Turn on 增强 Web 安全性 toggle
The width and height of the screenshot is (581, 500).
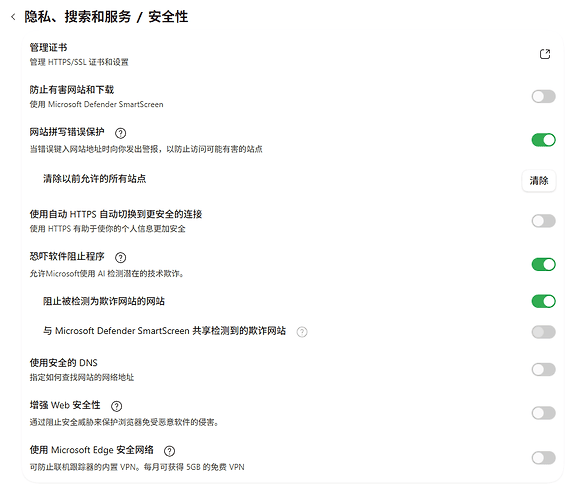pos(544,413)
